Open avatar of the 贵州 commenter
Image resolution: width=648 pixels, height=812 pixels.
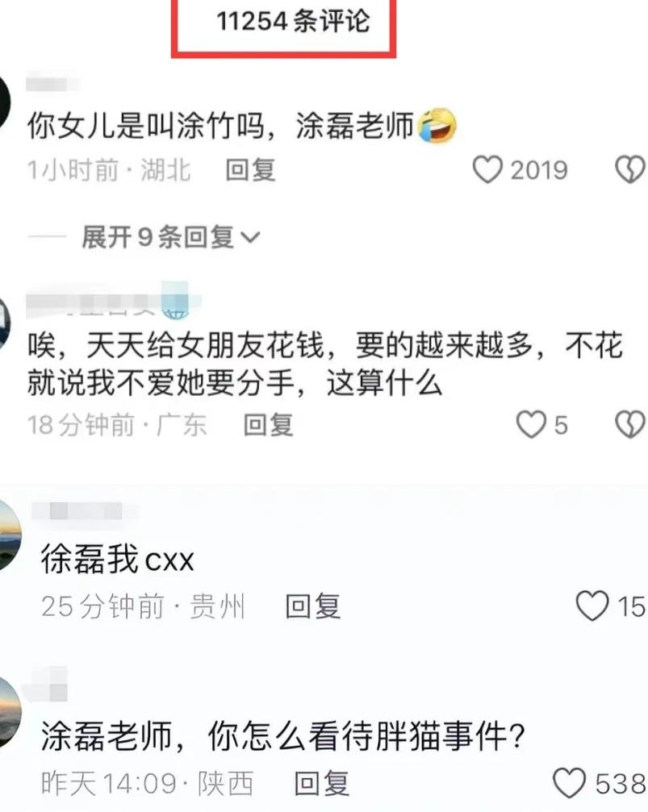[x=10, y=535]
